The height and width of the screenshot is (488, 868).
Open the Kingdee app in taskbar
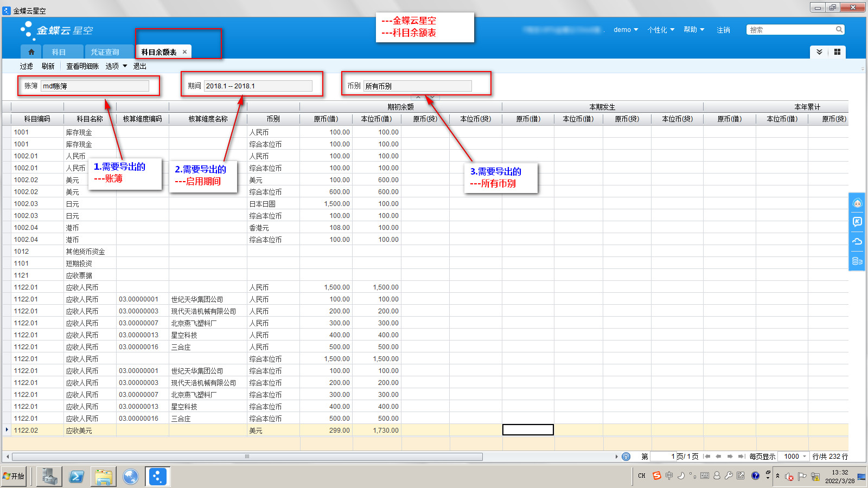point(157,477)
